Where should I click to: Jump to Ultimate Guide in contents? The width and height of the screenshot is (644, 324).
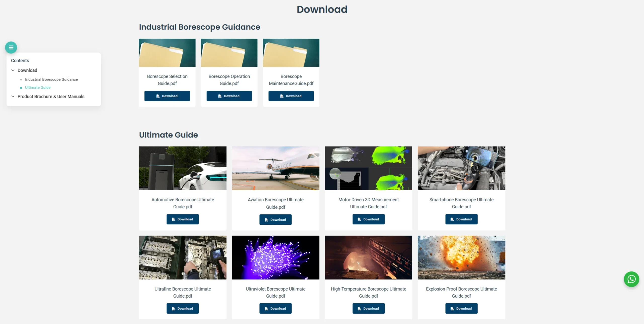pos(38,87)
